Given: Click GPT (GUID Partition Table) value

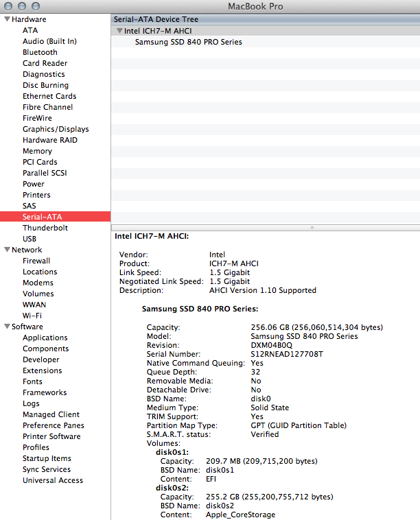Looking at the screenshot, I should click(x=299, y=425).
